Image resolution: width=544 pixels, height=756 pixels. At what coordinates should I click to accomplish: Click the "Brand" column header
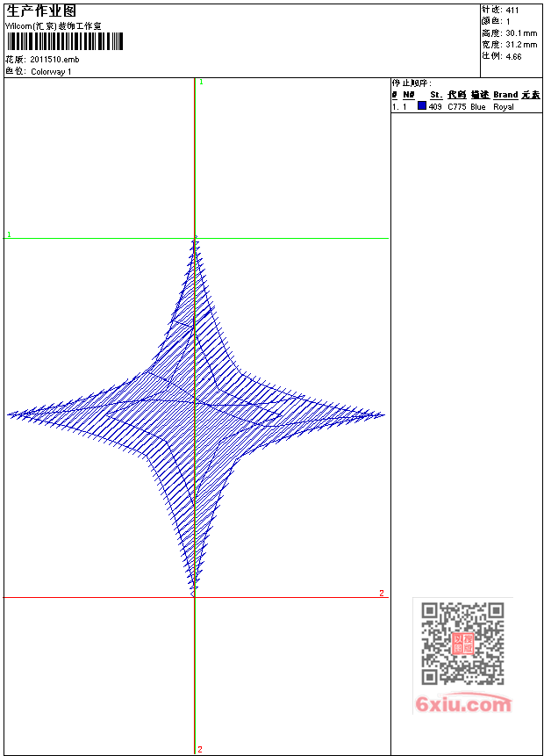505,95
